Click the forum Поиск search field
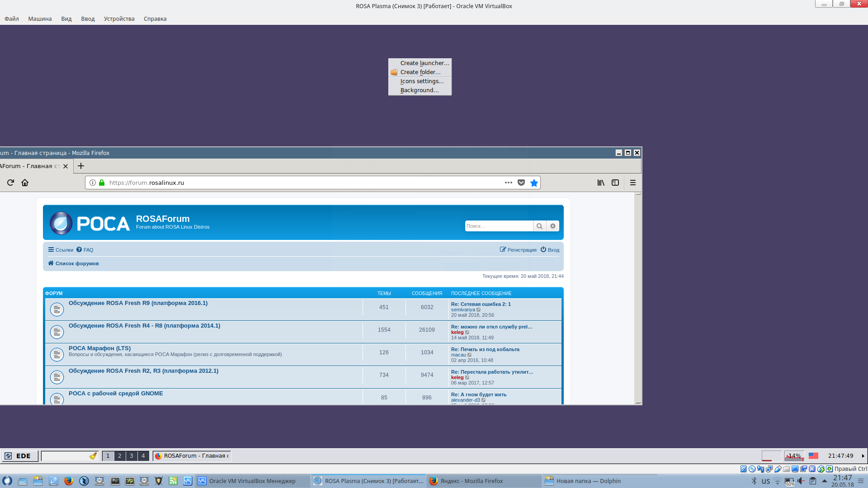 coord(499,226)
